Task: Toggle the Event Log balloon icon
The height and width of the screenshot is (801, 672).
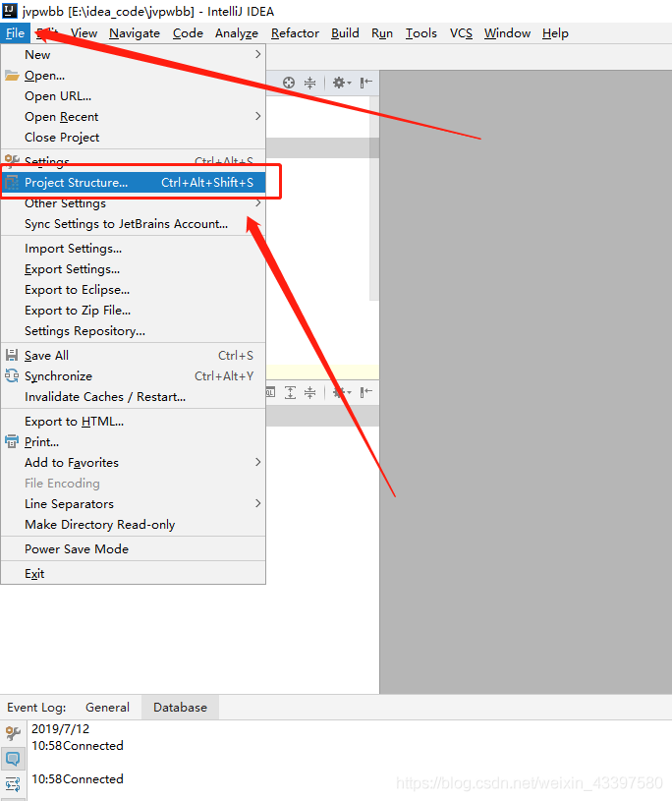Action: (13, 759)
